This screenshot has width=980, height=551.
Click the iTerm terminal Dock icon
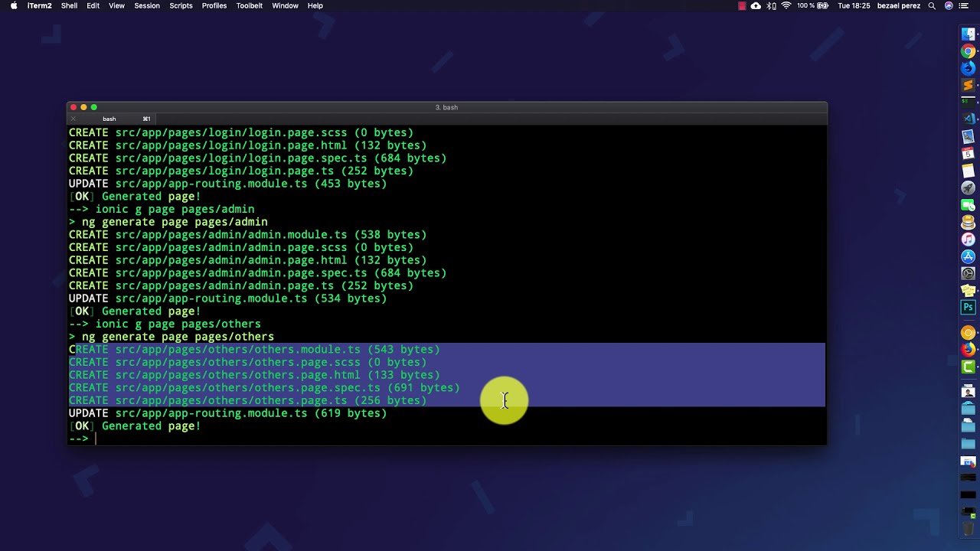click(x=969, y=101)
